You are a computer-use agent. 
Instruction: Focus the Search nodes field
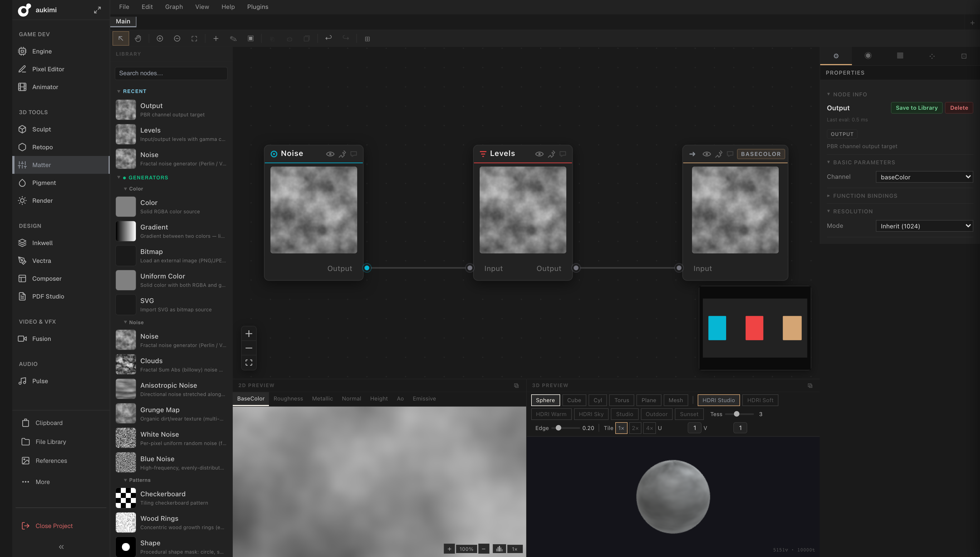pos(171,73)
